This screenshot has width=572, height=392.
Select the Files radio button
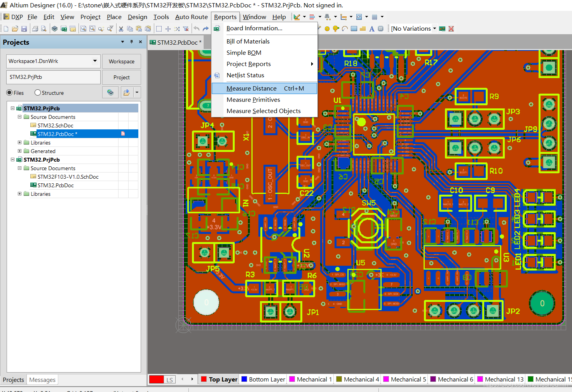(x=10, y=93)
